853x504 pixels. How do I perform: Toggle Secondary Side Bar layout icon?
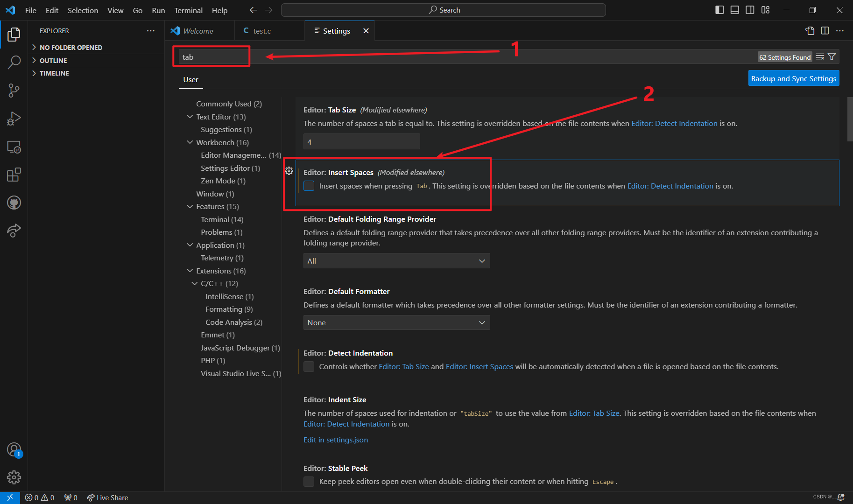(750, 10)
